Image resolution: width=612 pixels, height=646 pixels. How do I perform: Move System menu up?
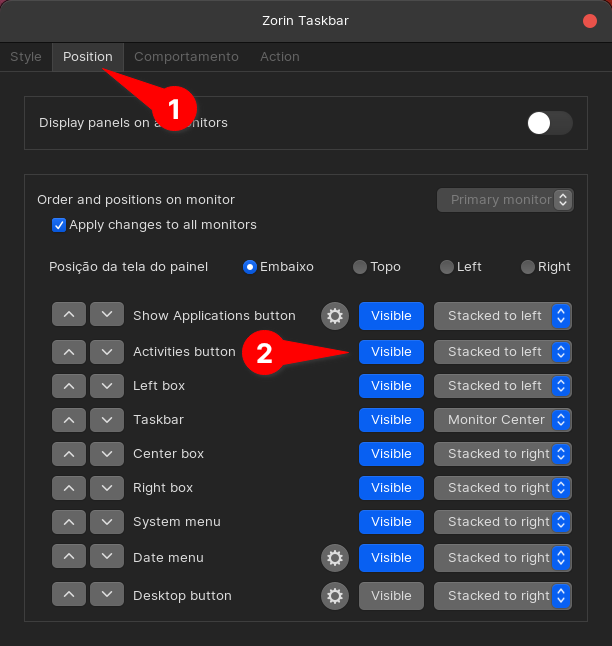[x=69, y=522]
